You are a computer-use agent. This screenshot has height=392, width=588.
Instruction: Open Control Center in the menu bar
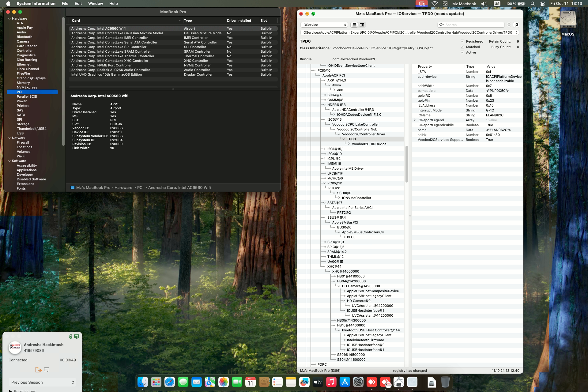[542, 4]
